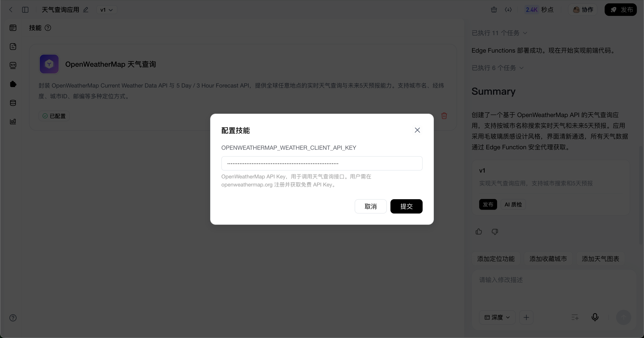Viewport: 644px width, 338px height.
Task: Click the send arrow button
Action: (623, 317)
